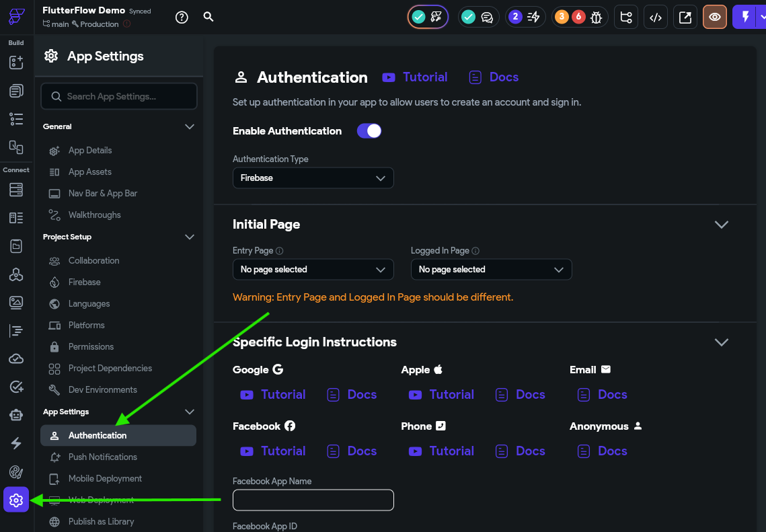Screen dimensions: 766x532
Task: Open the media assets image icon
Action: pos(16,303)
